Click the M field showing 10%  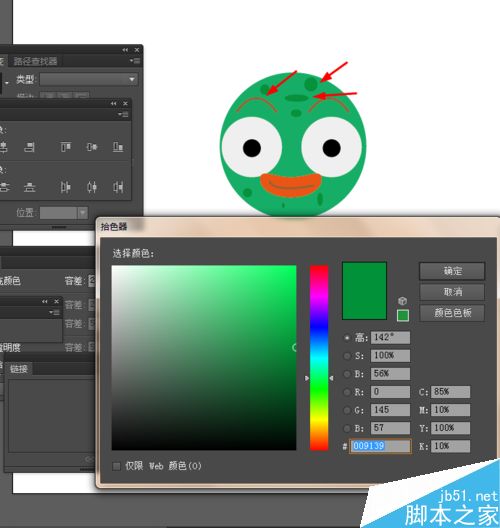click(451, 410)
